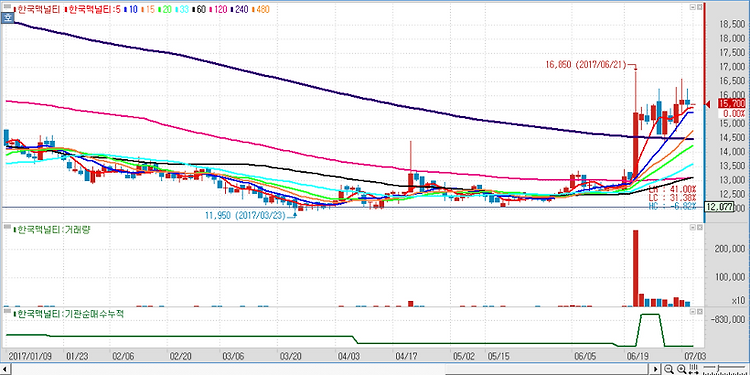The image size is (750, 375).
Task: Minimize the 기관순매수누적 pane
Action: pos(692,311)
